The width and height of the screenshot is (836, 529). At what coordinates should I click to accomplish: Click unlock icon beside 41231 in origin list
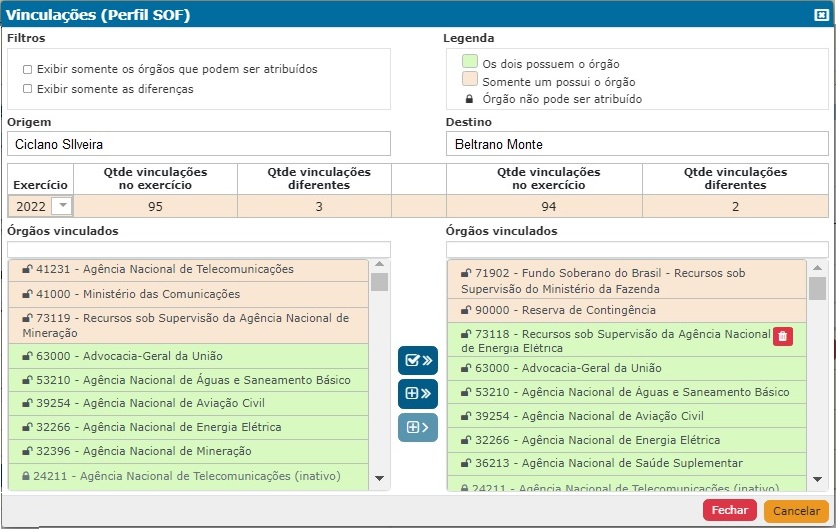pos(27,269)
